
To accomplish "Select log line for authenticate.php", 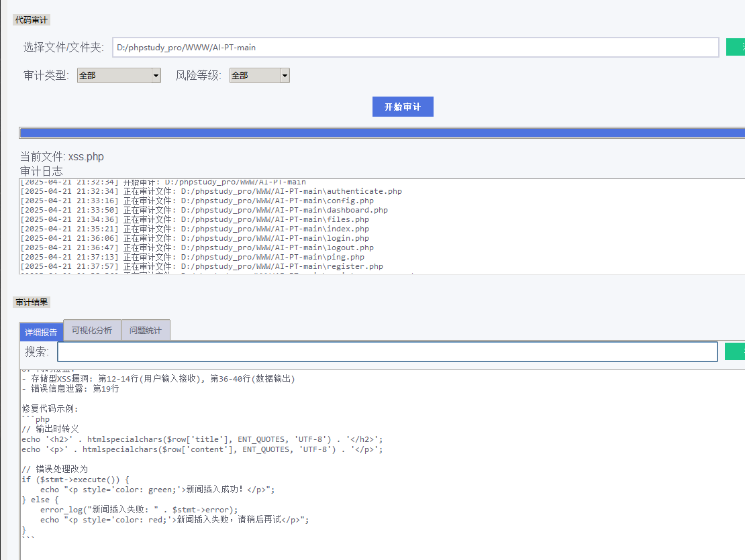I will (211, 191).
